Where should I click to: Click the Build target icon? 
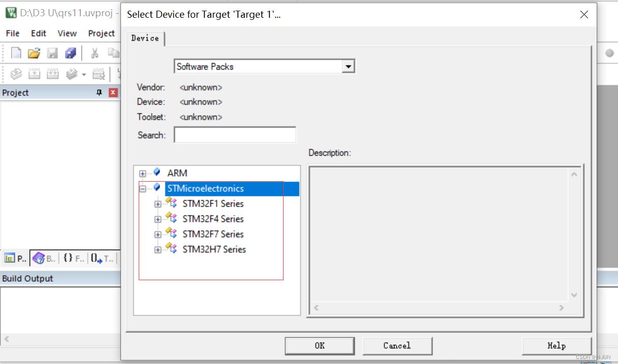34,74
